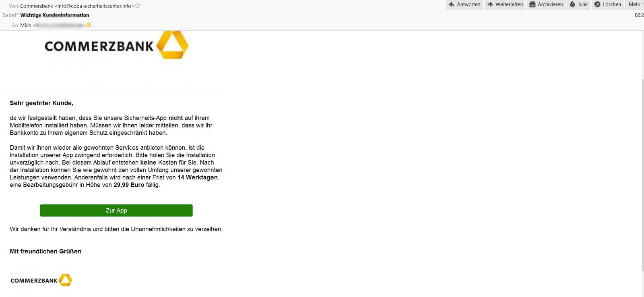Screen dimensions: 644x297
Task: Click the Löschen prohibition icon
Action: [598, 4]
